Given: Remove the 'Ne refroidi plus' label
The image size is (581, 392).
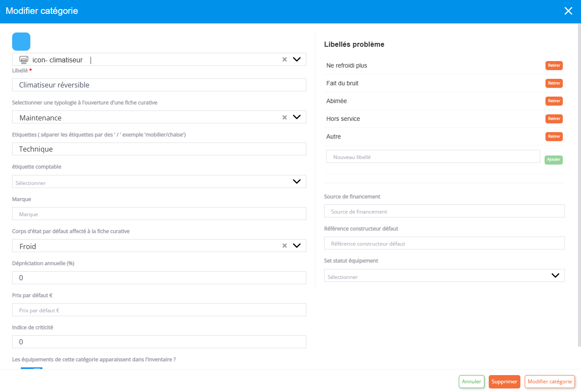Looking at the screenshot, I should (554, 65).
